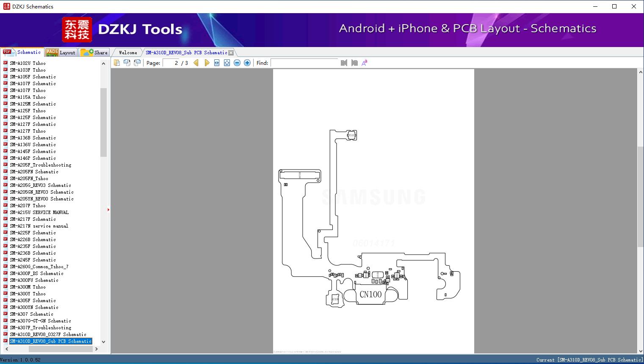Screen dimensions: 644x364
Task: Switch to the PADS Layout tab
Action: coord(61,53)
